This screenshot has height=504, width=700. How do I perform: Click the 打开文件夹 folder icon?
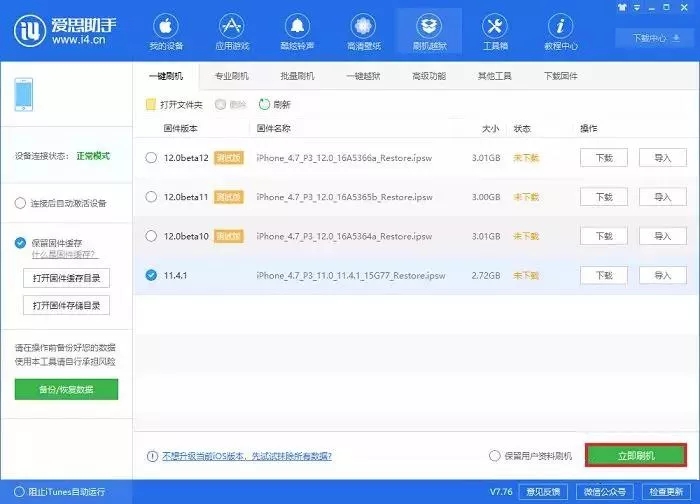(151, 104)
